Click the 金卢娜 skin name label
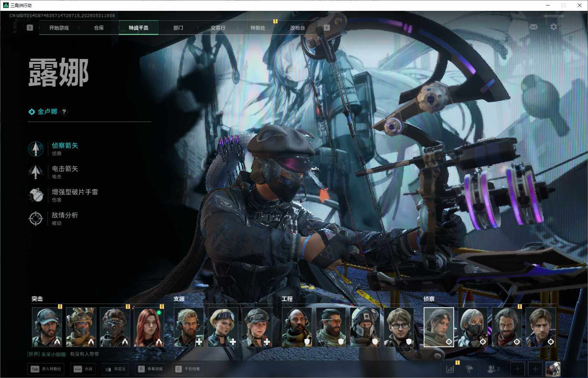 point(48,112)
